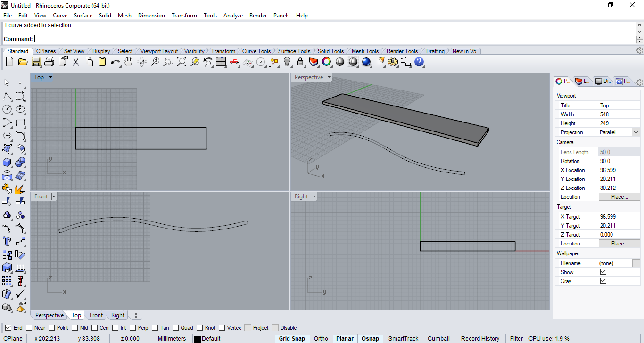
Task: Click the Undo arrow icon
Action: (115, 62)
